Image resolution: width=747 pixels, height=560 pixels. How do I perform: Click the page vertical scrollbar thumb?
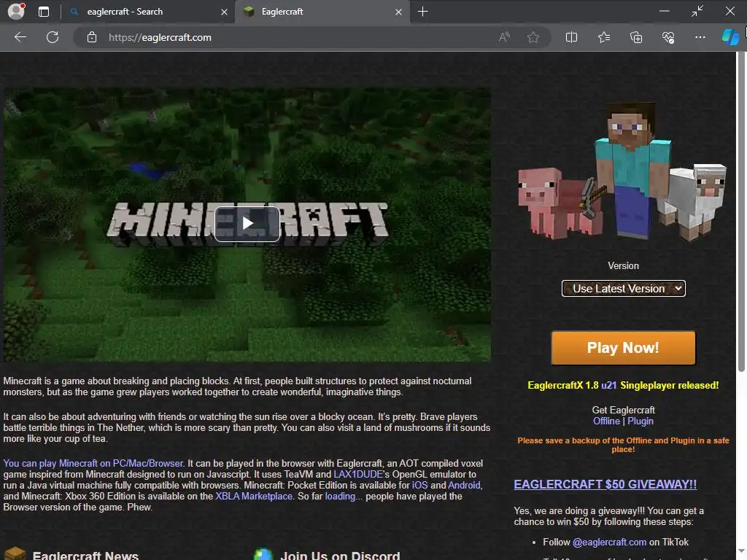point(741,212)
